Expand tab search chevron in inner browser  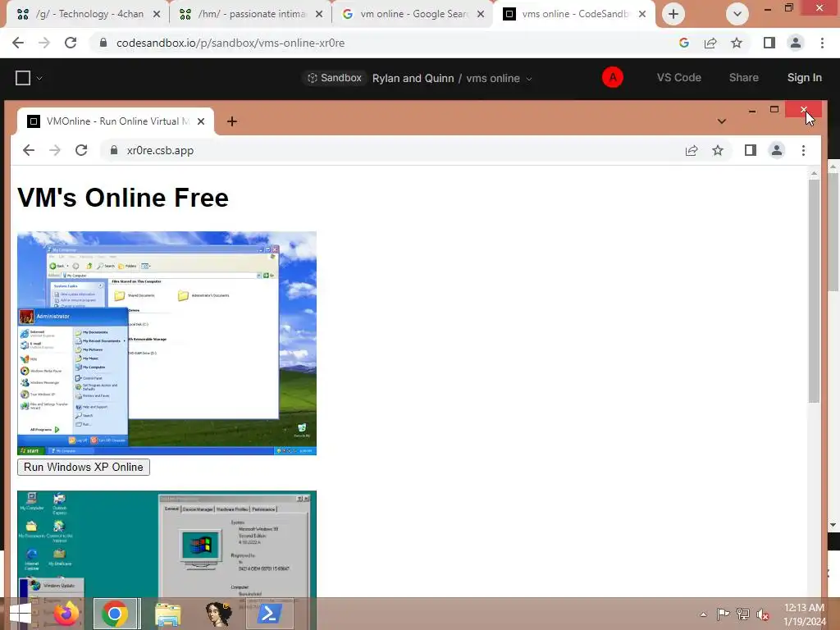coord(722,121)
